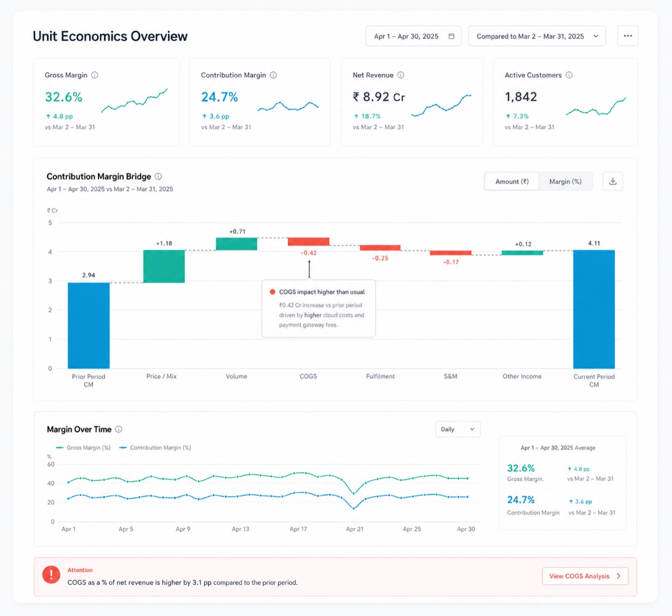Click the 4.11 Current Period label

(594, 244)
